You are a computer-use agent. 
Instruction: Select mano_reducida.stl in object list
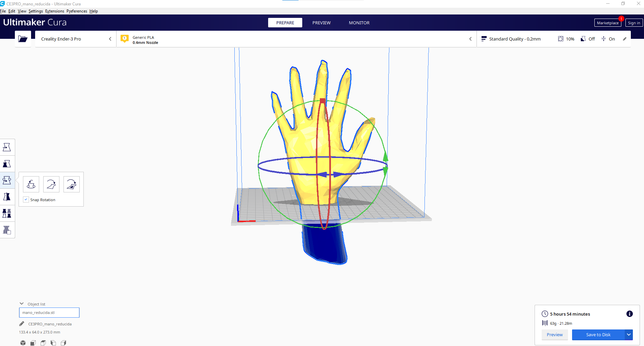(49, 313)
